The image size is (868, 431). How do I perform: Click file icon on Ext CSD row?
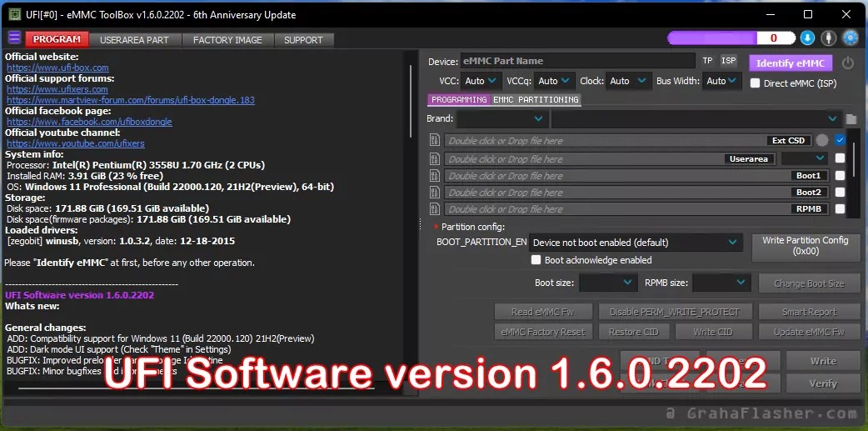tap(435, 141)
